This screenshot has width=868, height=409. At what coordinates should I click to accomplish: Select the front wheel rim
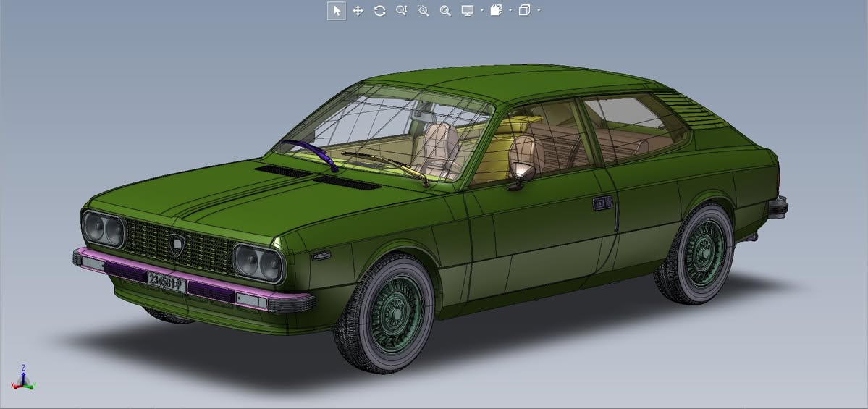coord(395,314)
